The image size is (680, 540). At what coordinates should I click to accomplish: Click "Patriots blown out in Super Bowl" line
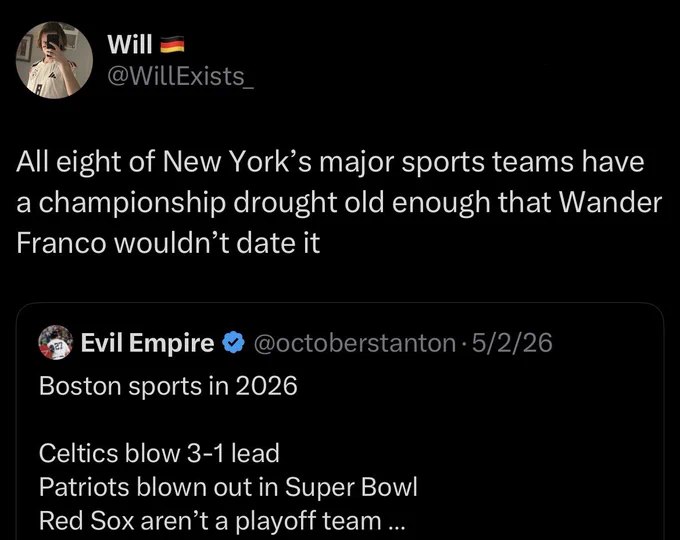click(228, 487)
